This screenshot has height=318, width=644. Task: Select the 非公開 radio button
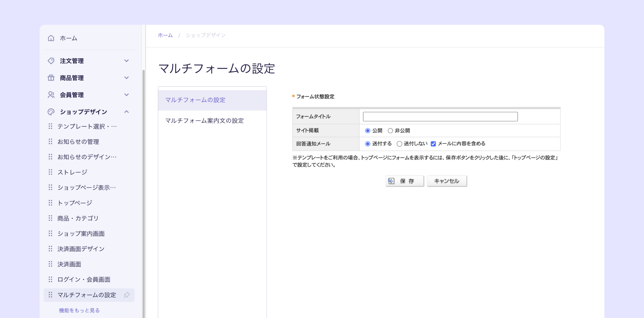(391, 131)
